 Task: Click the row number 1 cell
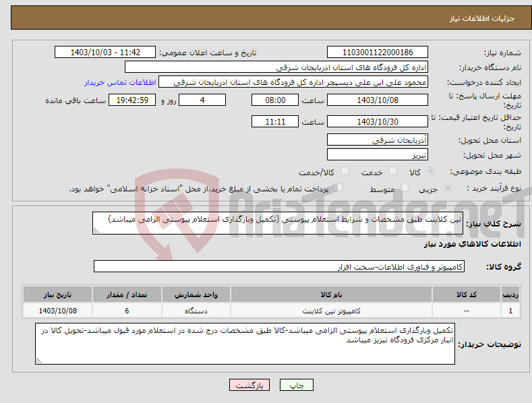pos(510,311)
